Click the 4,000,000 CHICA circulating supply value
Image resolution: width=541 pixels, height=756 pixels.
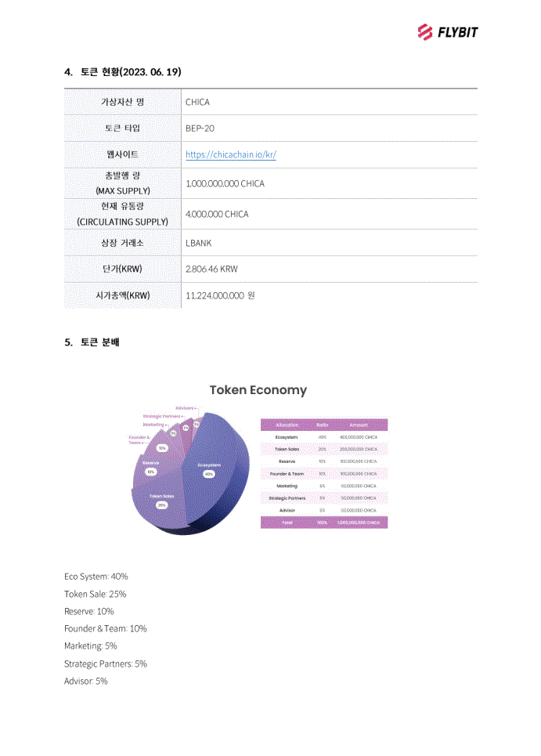217,215
